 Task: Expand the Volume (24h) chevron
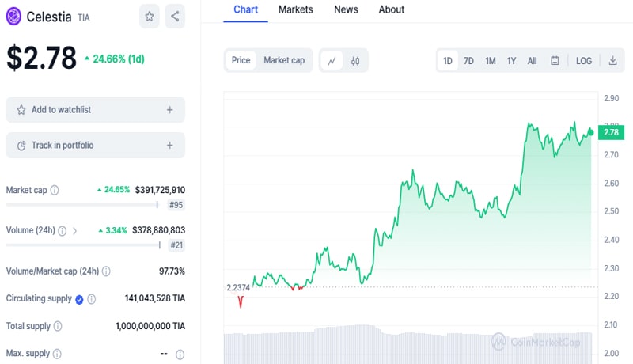(74, 231)
